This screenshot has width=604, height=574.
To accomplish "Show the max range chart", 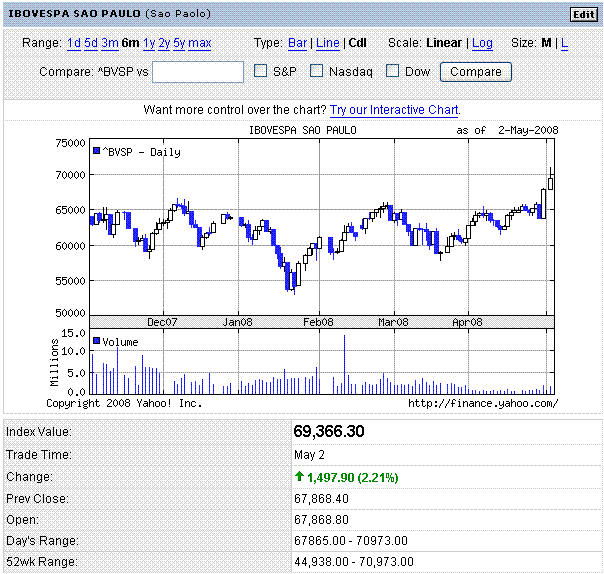I will (200, 43).
